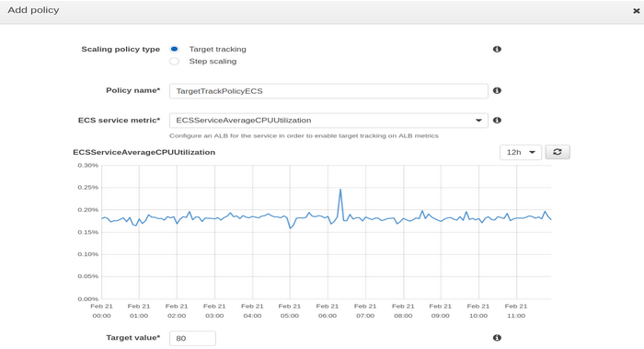
Task: Click info icon next to Target value
Action: pyautogui.click(x=497, y=338)
